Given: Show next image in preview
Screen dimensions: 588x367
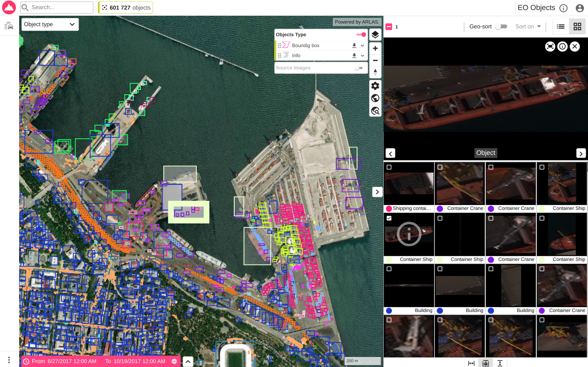Looking at the screenshot, I should 581,153.
